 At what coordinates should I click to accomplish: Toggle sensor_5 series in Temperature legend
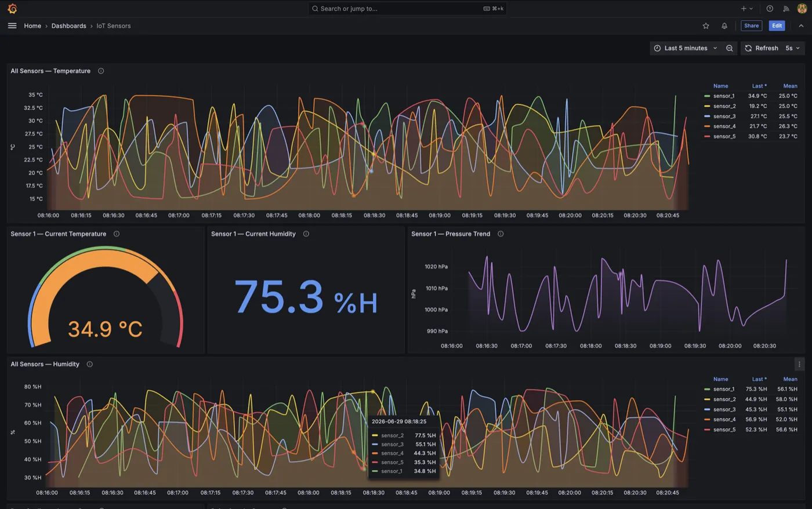(724, 136)
